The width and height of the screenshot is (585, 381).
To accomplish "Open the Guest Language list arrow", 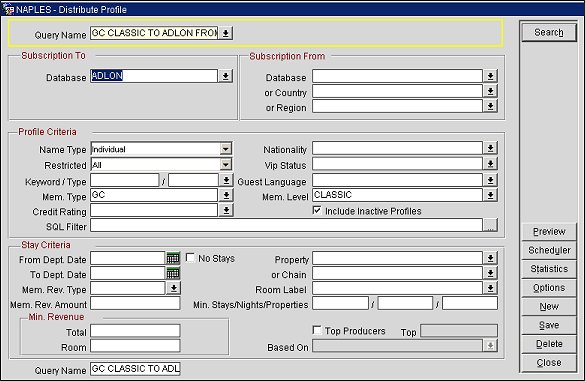I will 490,180.
